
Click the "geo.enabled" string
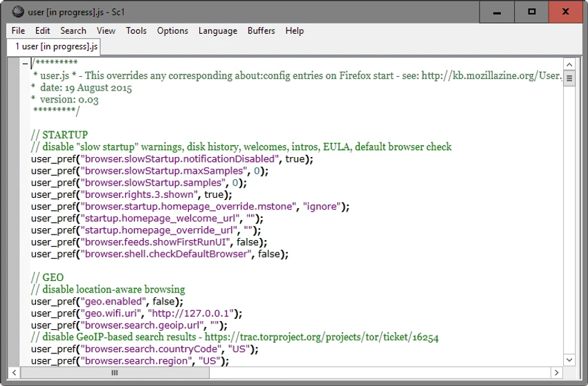click(113, 302)
